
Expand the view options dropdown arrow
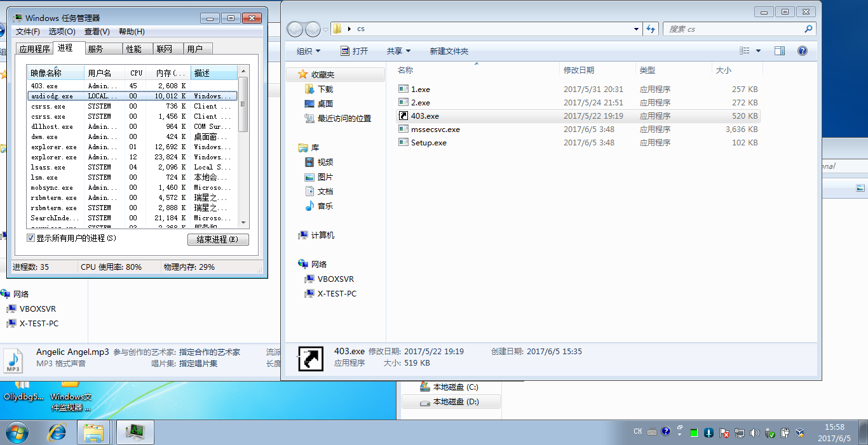pos(758,51)
